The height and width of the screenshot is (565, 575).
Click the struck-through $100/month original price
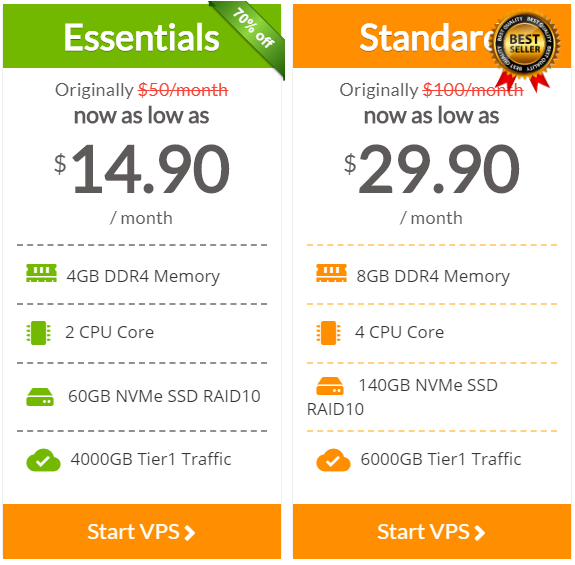pos(473,90)
